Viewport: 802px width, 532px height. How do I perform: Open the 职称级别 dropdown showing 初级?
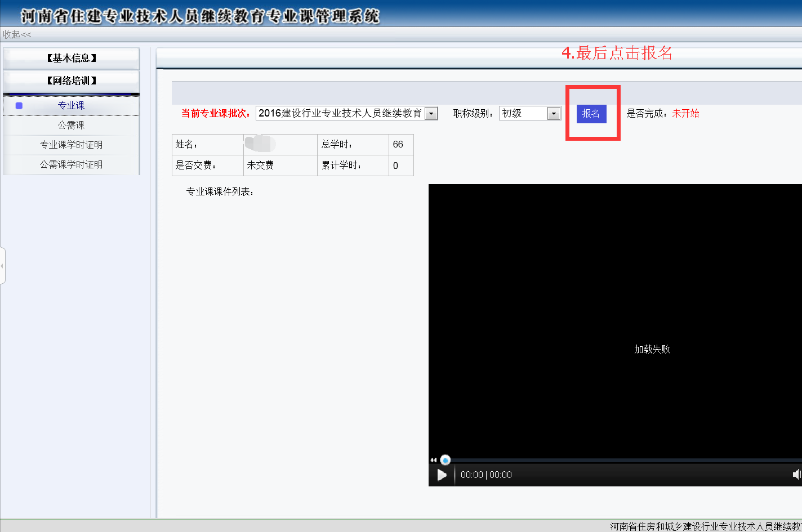tap(529, 113)
